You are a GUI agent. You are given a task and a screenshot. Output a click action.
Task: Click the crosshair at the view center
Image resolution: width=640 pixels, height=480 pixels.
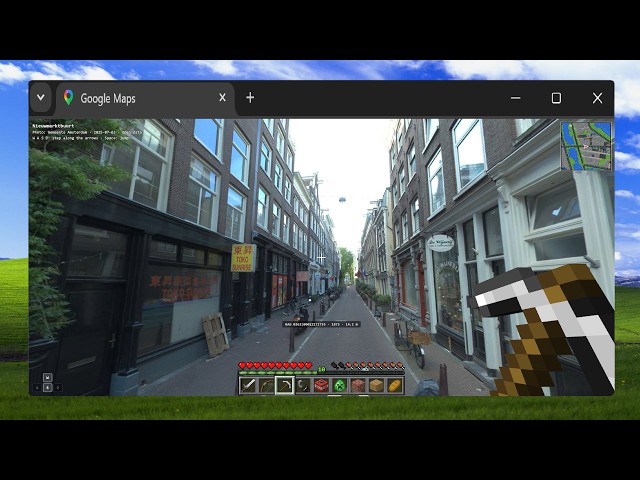(322, 258)
